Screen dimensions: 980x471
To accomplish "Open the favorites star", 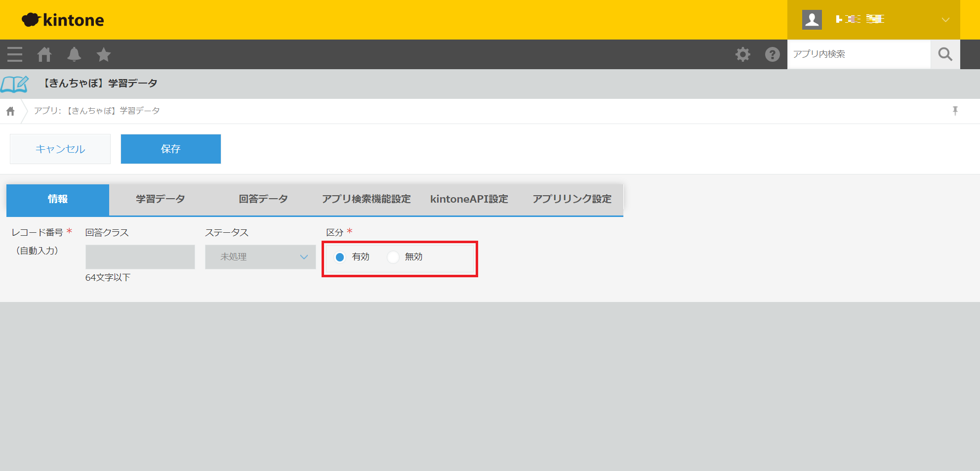I will pos(104,54).
